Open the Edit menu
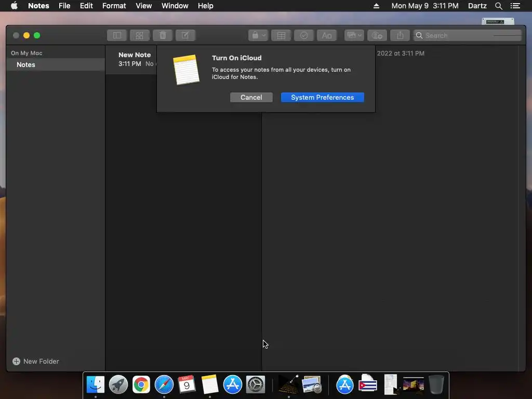 86,6
